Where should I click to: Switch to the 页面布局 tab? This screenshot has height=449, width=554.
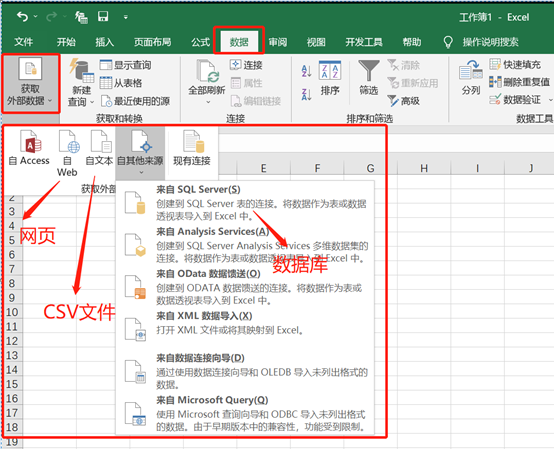(x=152, y=42)
